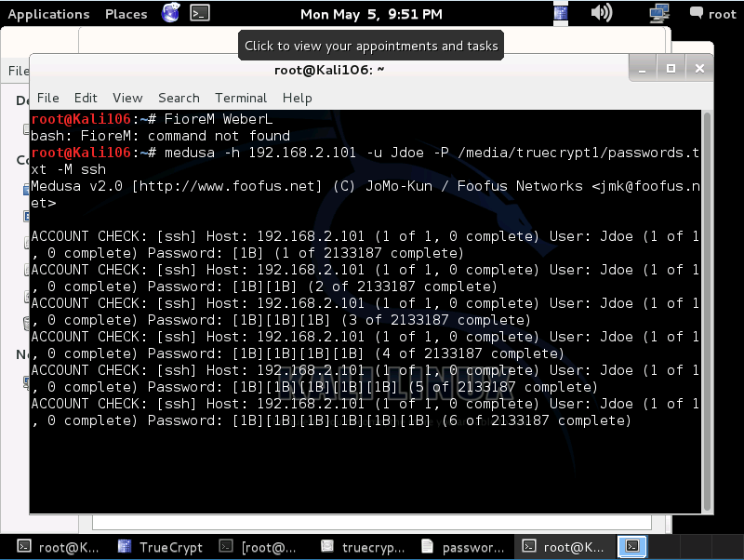Open the network connections icon
The image size is (744, 560).
coord(659,13)
